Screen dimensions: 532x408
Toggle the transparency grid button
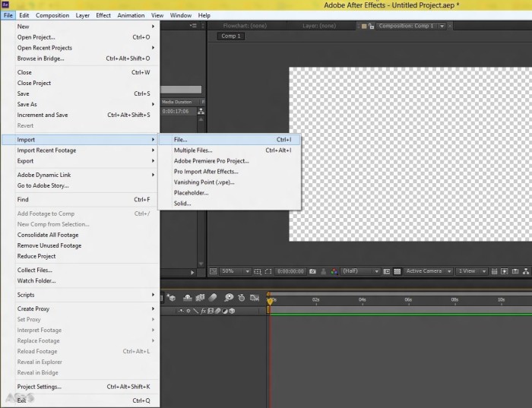click(397, 271)
